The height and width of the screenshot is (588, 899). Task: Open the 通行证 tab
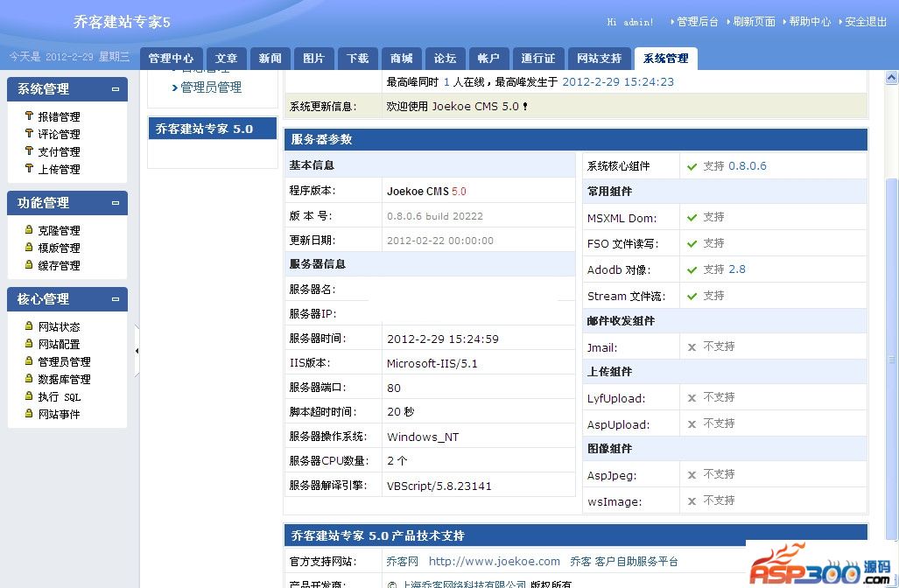pos(537,59)
